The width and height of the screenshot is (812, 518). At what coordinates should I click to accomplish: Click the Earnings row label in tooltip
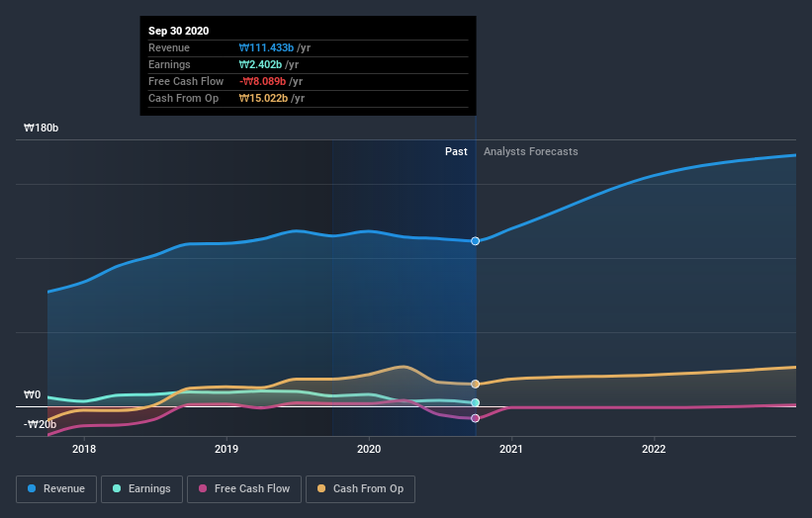[x=169, y=64]
